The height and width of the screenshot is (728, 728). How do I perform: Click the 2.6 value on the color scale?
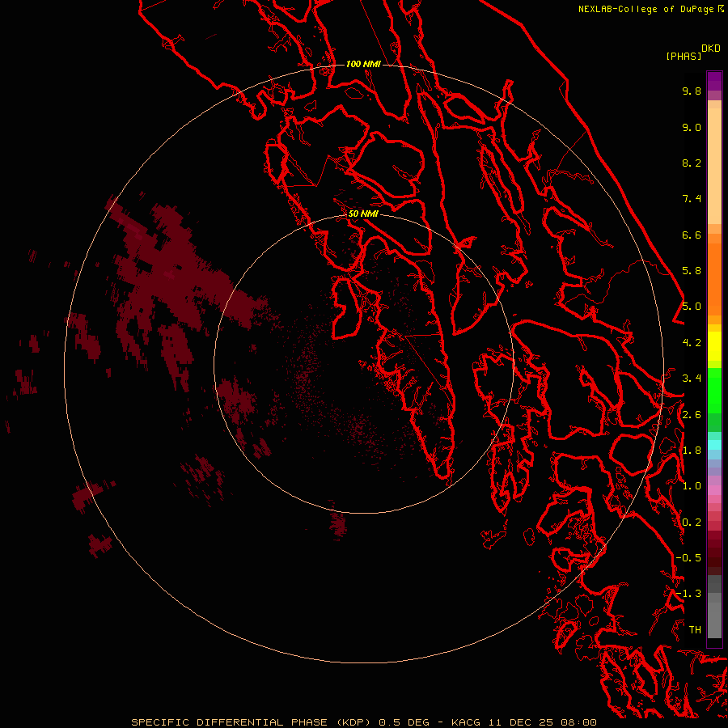click(692, 415)
